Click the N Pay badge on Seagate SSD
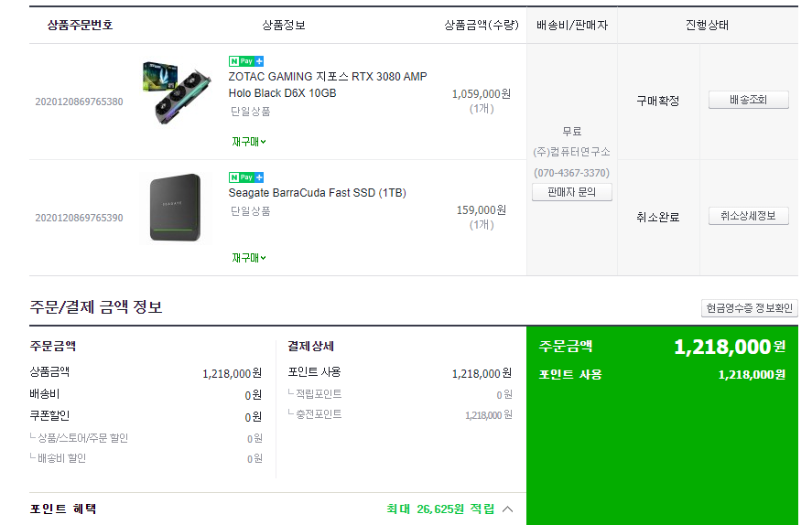The image size is (812, 525). [245, 177]
